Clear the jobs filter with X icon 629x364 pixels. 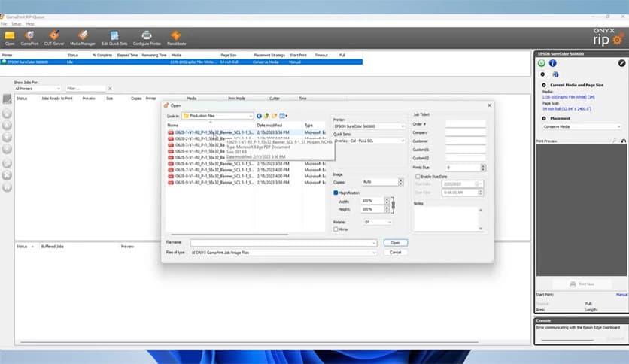[x=110, y=89]
